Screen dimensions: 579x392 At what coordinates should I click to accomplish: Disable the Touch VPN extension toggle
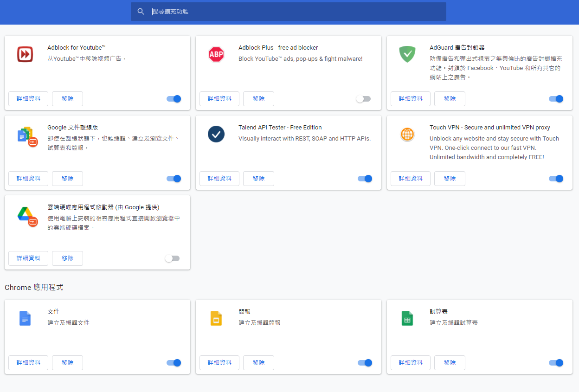(x=556, y=179)
